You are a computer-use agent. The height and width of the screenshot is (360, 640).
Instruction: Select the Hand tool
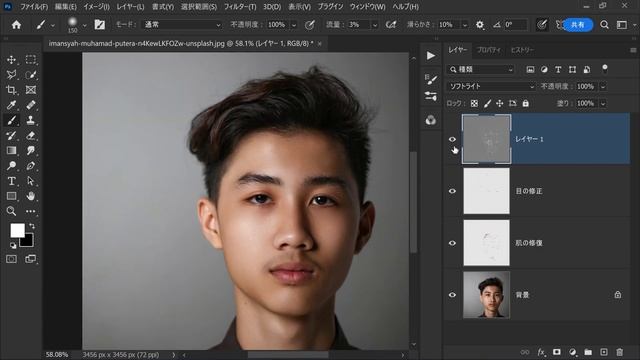[x=31, y=196]
